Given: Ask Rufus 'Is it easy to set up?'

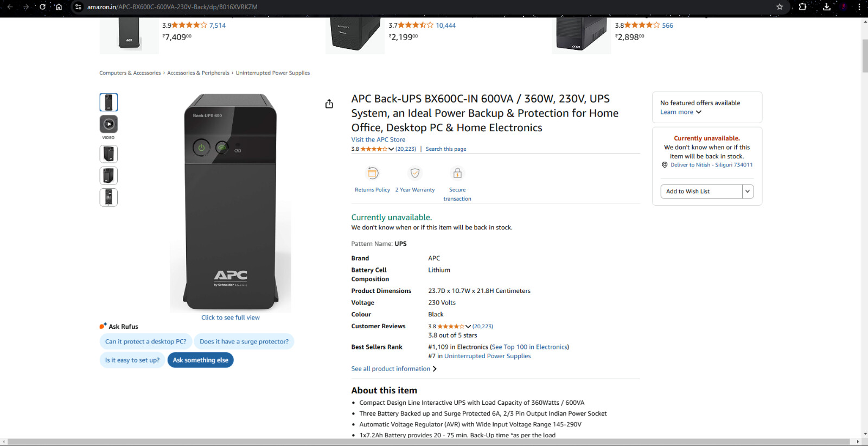Looking at the screenshot, I should pos(132,360).
